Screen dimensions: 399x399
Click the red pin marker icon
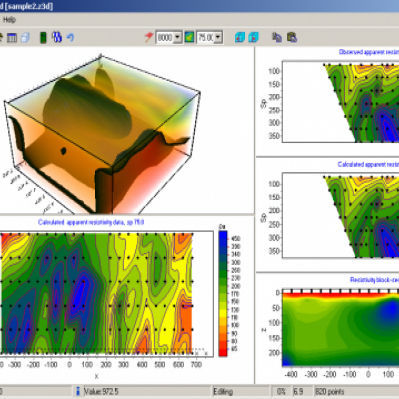[x=149, y=37]
